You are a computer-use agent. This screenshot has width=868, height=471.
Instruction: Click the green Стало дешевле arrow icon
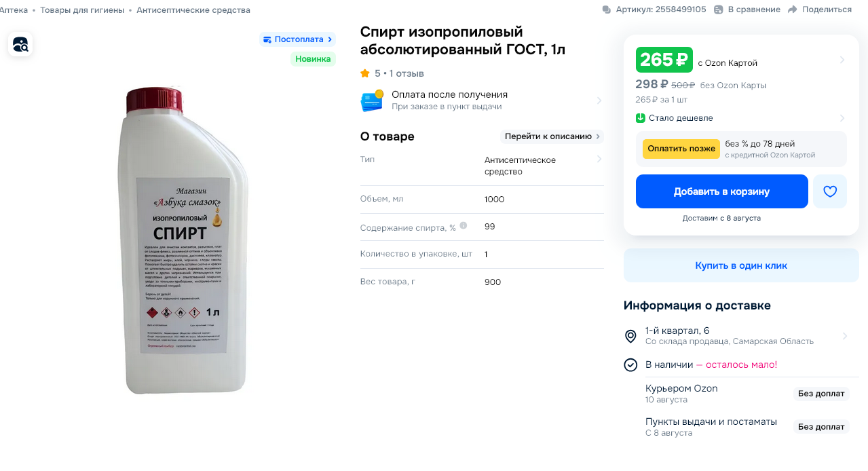[x=640, y=118]
